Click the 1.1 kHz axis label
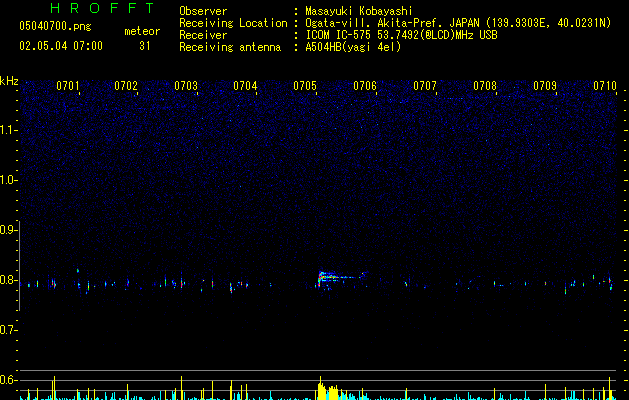This screenshot has height=400, width=629. 8,130
